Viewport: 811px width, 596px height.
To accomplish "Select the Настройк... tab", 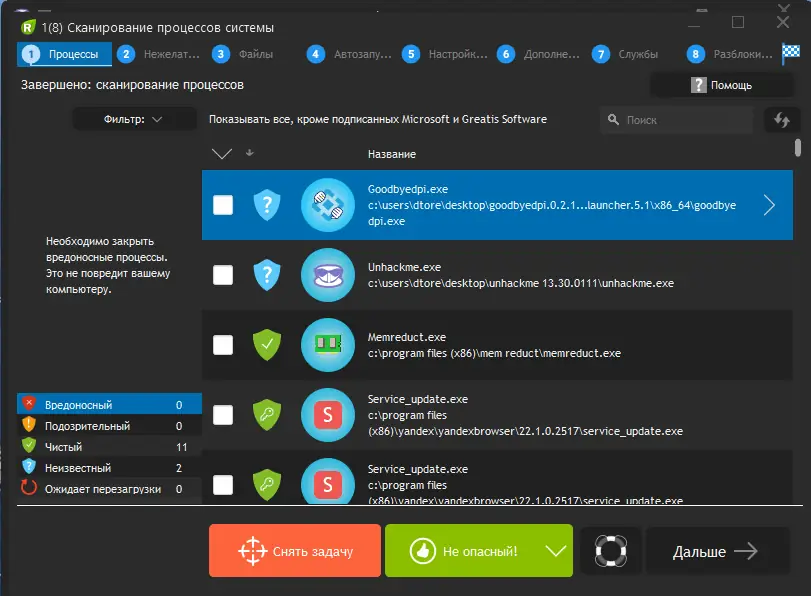I will pos(445,54).
